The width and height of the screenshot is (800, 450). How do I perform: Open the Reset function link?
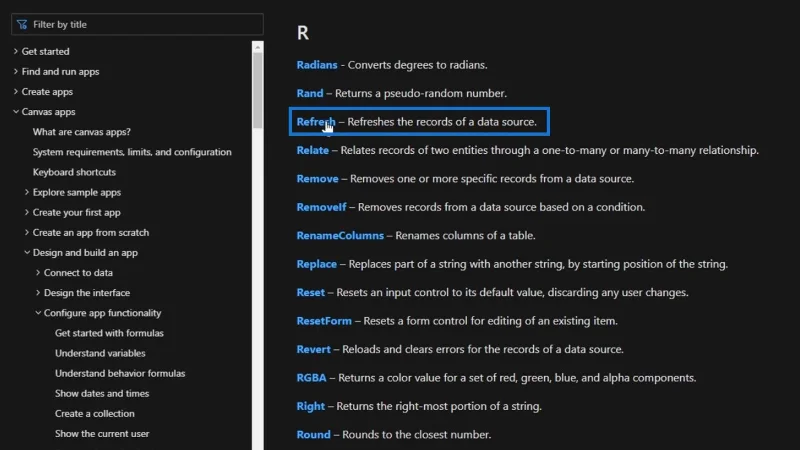point(311,292)
